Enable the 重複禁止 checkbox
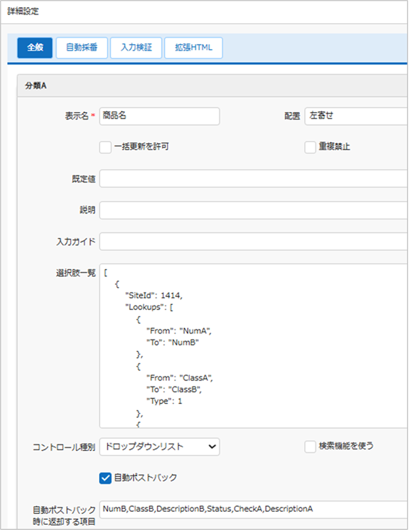Screen dimensions: 411x532 [310, 147]
